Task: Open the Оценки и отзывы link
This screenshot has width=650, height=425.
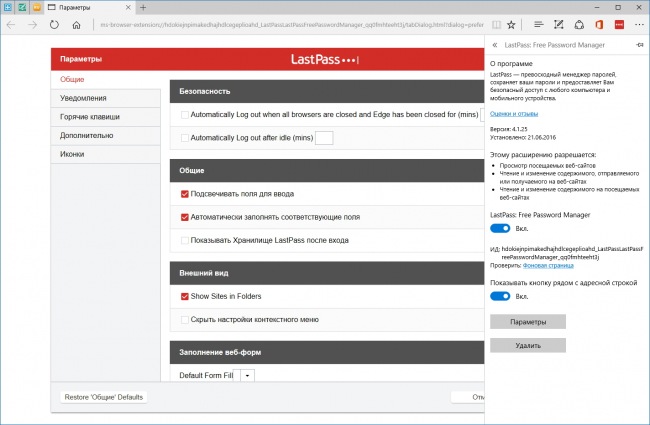Action: coord(514,114)
